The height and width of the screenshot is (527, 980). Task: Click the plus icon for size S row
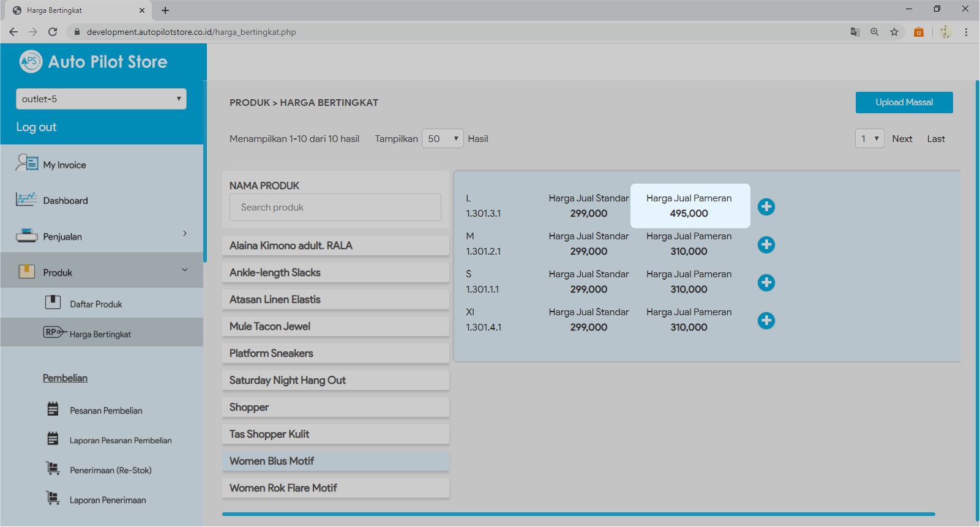click(x=766, y=283)
